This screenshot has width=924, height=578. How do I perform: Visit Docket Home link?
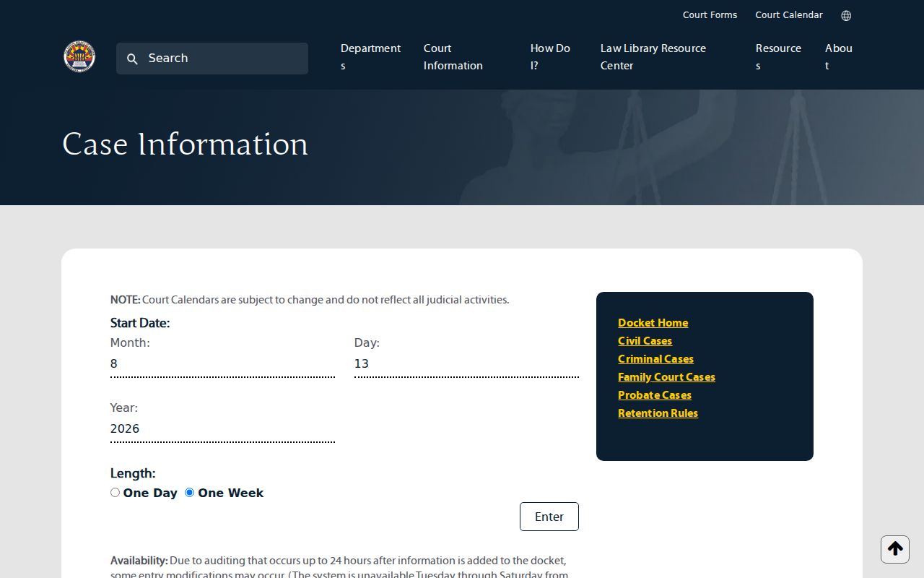tap(653, 323)
